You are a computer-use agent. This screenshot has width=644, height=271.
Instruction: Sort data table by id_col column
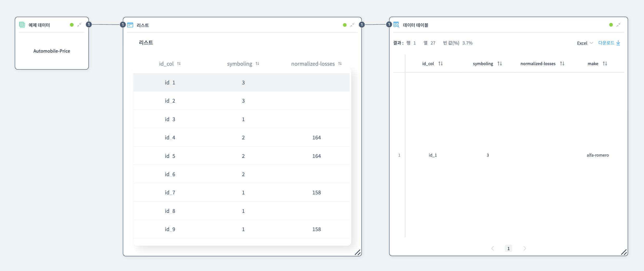point(440,64)
